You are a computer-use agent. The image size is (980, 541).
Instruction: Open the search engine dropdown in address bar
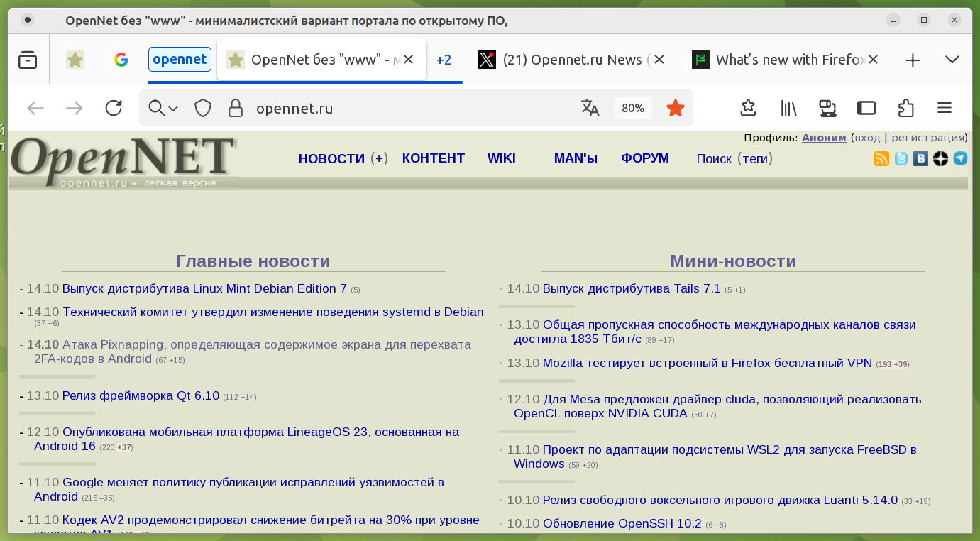[x=163, y=108]
